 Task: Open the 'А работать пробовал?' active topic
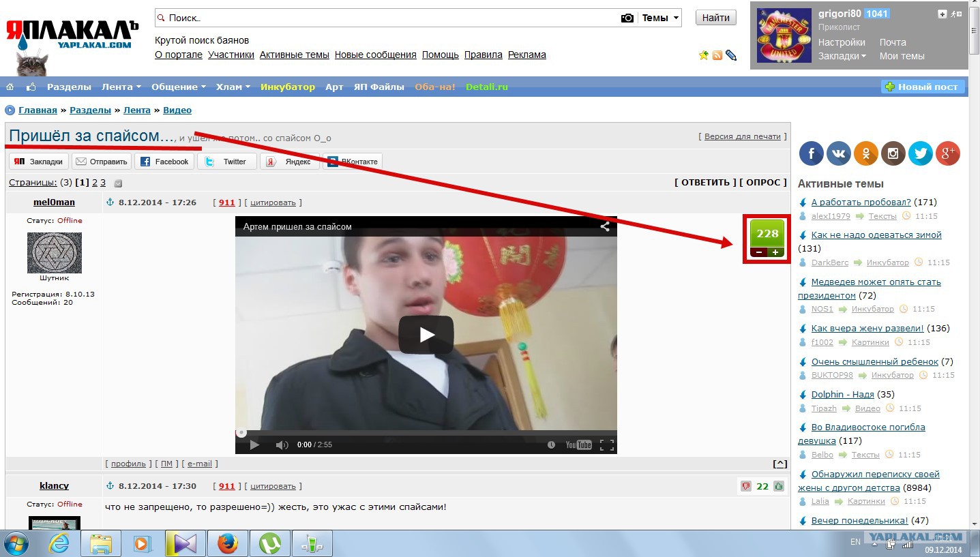[861, 202]
